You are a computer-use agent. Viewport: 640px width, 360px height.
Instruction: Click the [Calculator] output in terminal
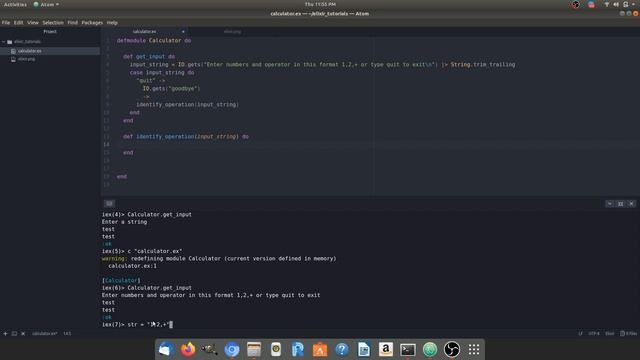pyautogui.click(x=121, y=280)
